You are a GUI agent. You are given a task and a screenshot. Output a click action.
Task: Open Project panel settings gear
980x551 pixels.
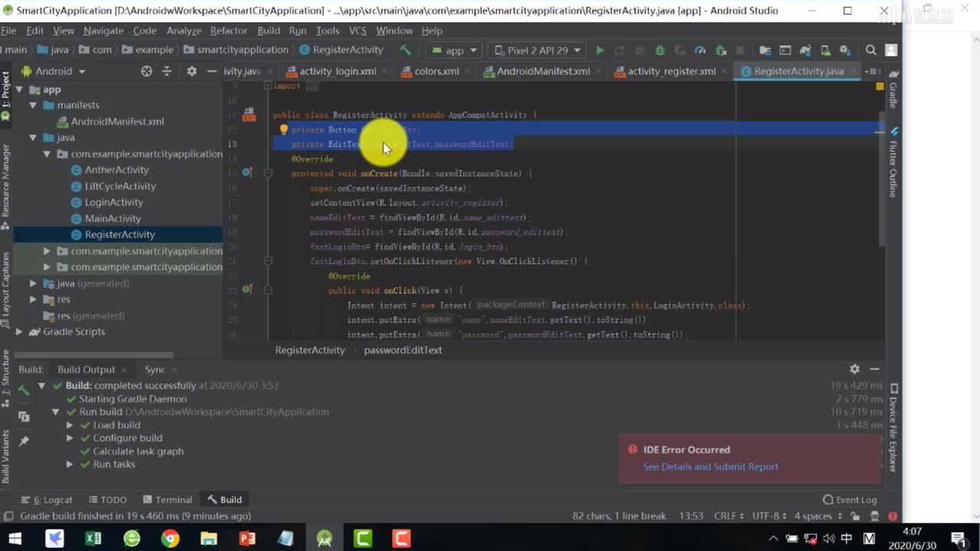point(191,71)
